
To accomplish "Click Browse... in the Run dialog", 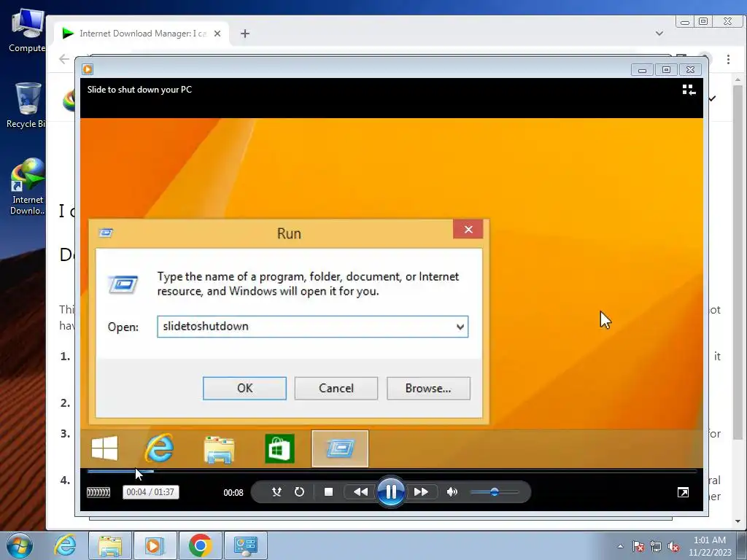I will click(x=428, y=388).
